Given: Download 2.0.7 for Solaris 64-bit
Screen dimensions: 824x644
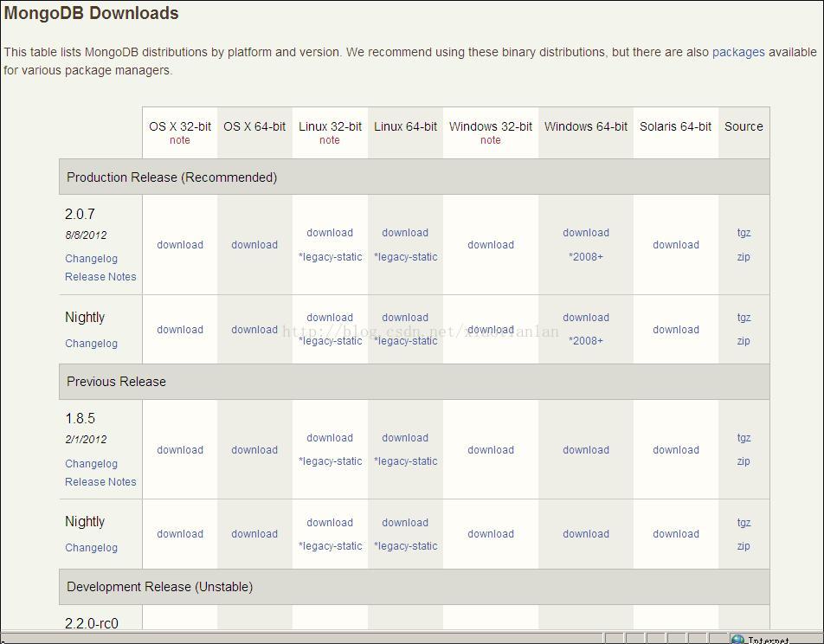Looking at the screenshot, I should (x=676, y=245).
